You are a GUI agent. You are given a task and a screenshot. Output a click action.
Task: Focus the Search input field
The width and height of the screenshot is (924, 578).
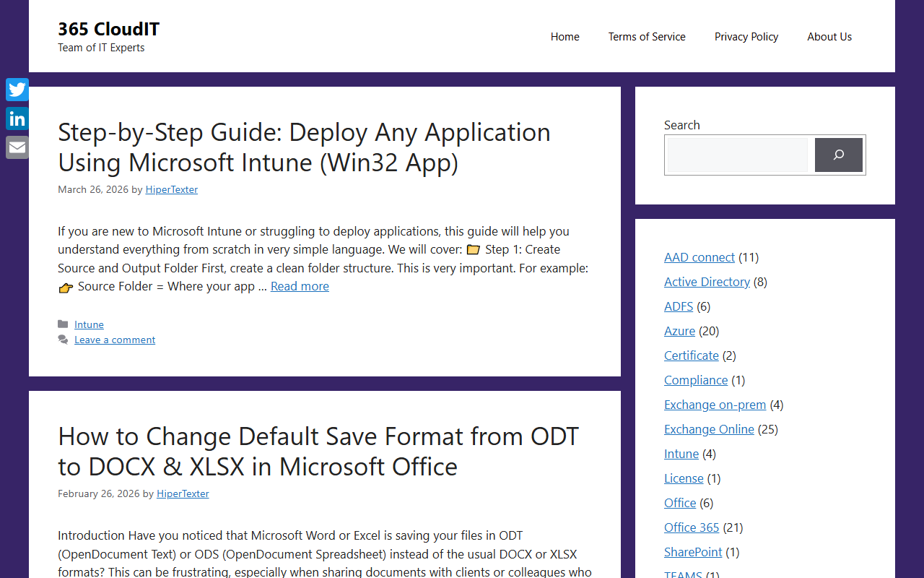738,155
